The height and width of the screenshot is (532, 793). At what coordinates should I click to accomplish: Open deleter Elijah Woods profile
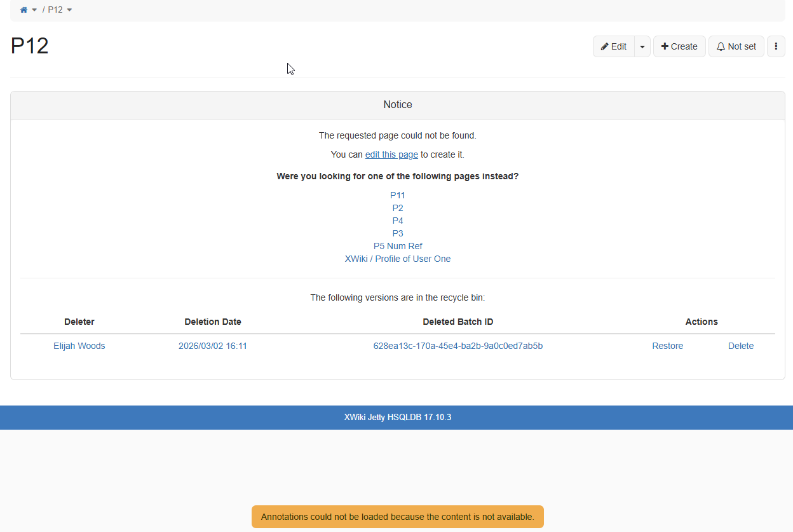79,346
